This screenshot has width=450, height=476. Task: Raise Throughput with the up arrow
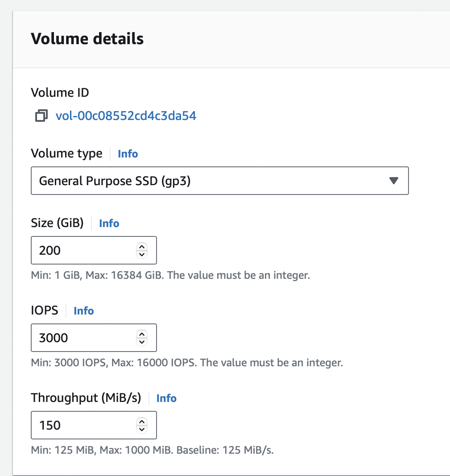[x=142, y=422]
